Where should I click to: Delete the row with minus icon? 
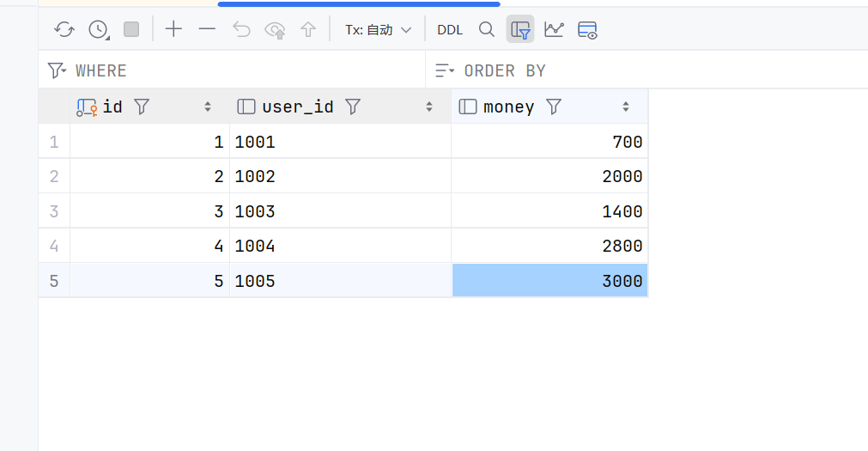click(207, 29)
